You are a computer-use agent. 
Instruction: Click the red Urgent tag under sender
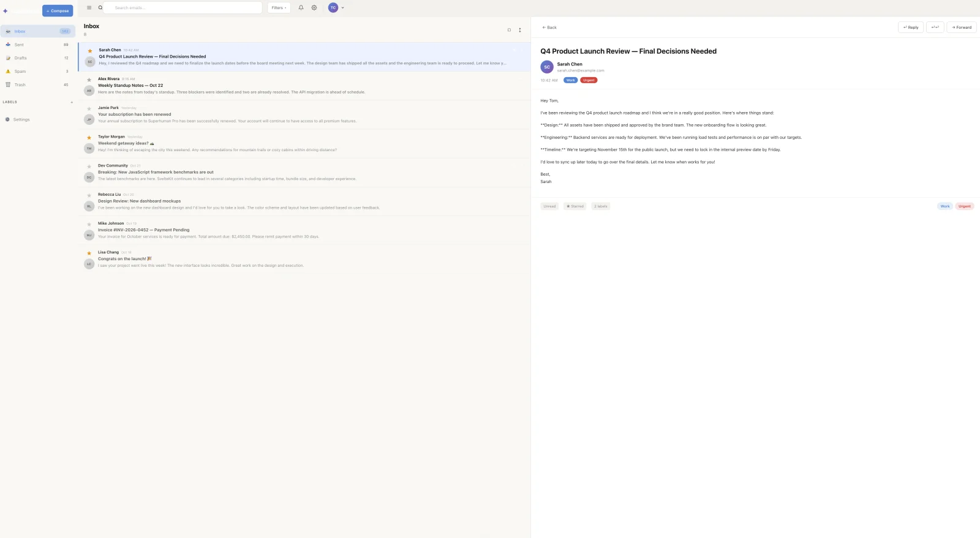[x=589, y=80]
